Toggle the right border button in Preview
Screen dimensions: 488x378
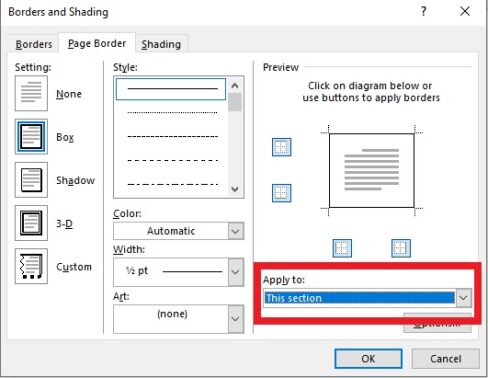point(401,248)
